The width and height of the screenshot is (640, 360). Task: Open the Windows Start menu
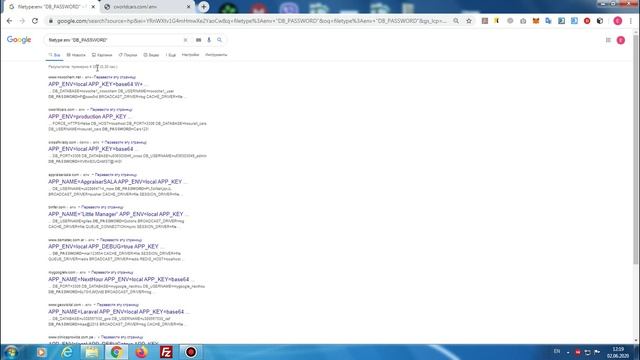point(11,352)
